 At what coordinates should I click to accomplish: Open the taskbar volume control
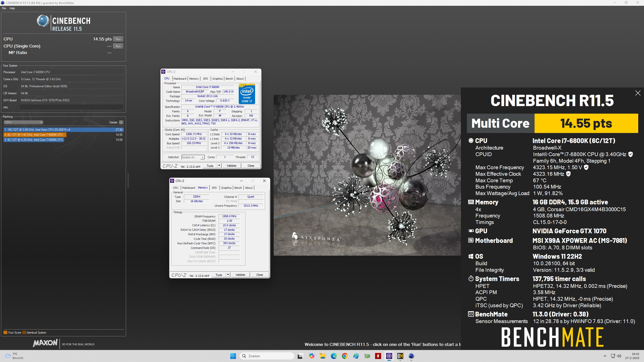click(x=619, y=356)
